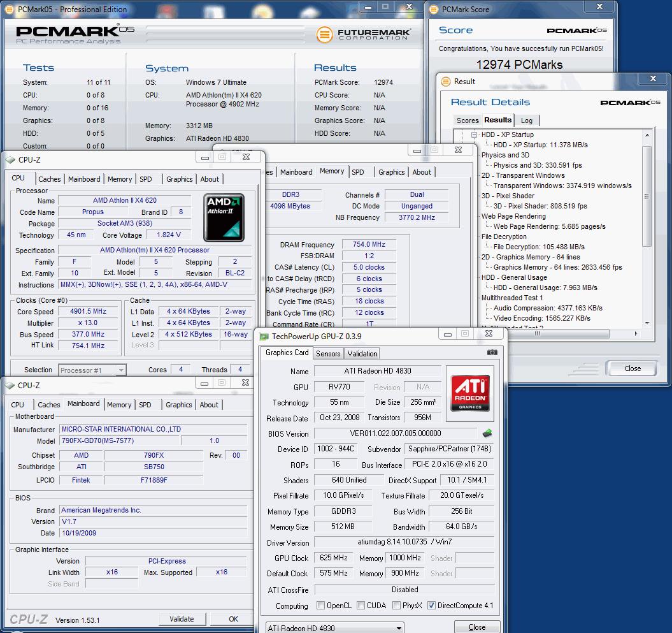
Task: Click the bottom CPU-Z window title icon
Action: (10, 386)
